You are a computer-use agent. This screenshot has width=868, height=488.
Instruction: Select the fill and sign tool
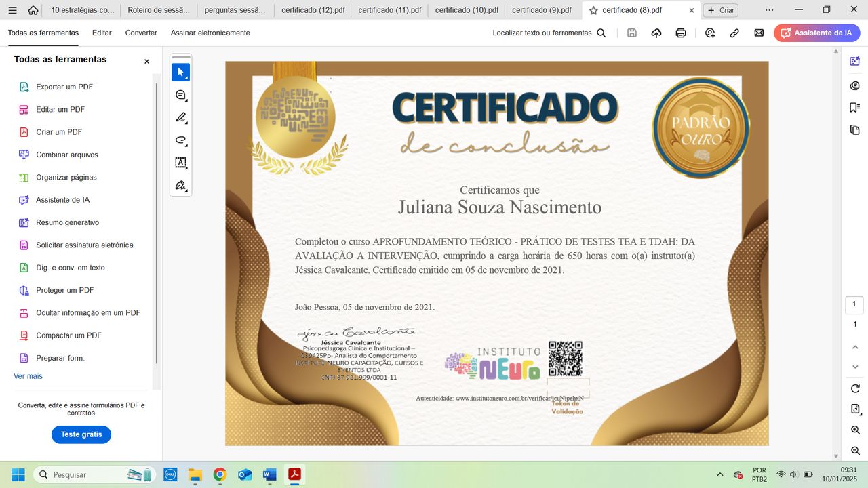pyautogui.click(x=180, y=185)
